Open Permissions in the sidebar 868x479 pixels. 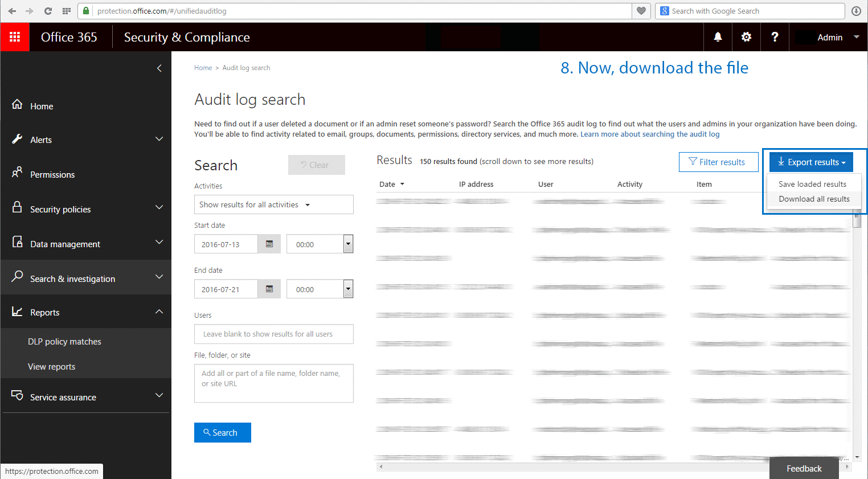coord(52,175)
